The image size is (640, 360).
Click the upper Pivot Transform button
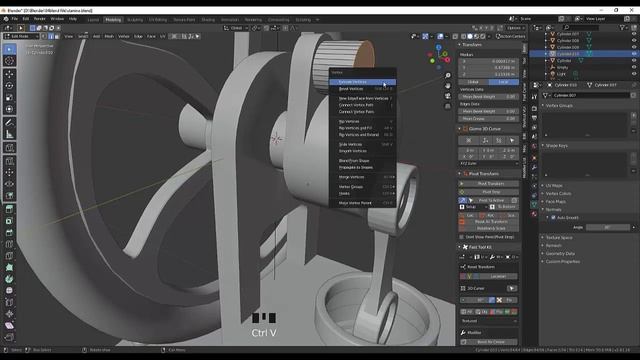coord(489,184)
